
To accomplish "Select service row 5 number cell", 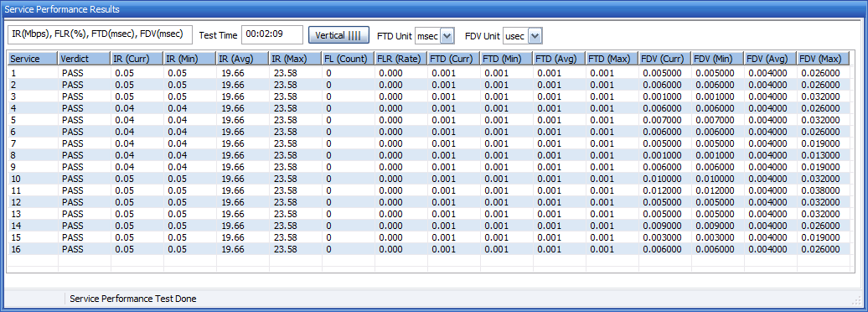I will 32,120.
